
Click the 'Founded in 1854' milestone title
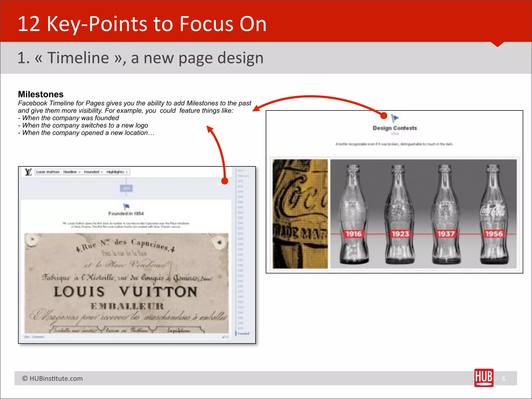[x=126, y=214]
